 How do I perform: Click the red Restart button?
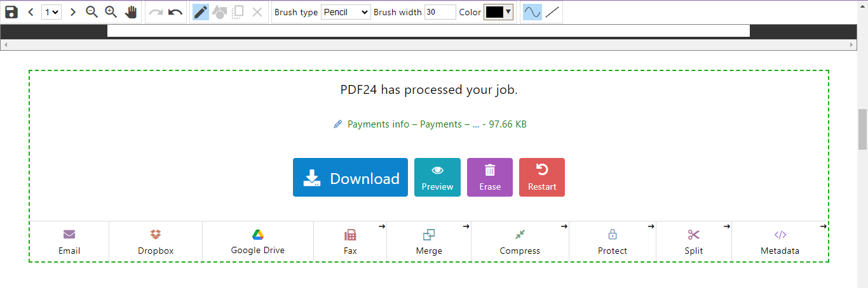point(542,178)
